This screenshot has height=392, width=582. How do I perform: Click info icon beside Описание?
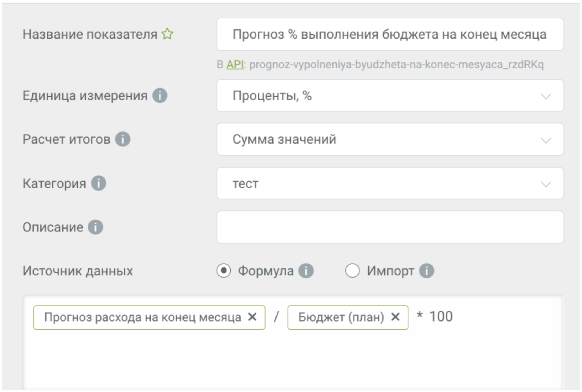(95, 227)
